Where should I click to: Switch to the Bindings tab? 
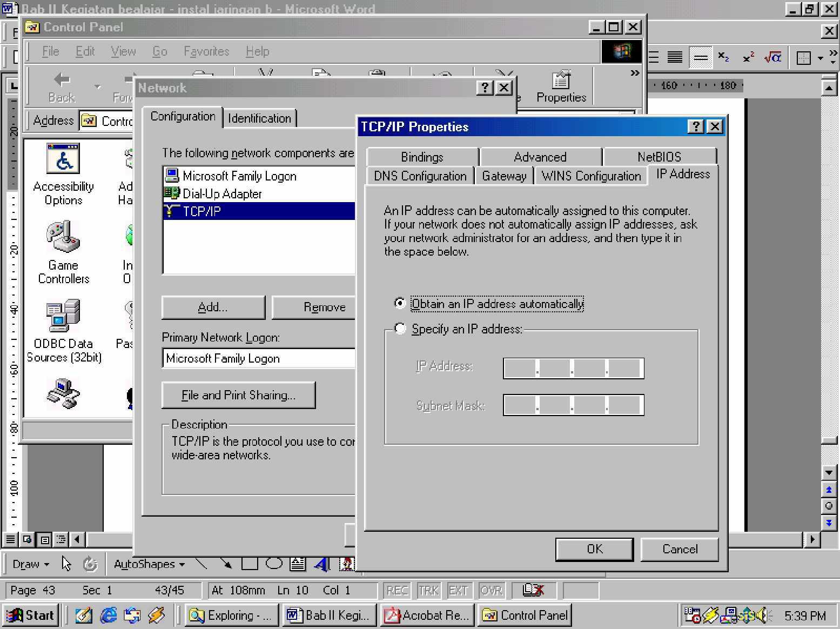(422, 157)
